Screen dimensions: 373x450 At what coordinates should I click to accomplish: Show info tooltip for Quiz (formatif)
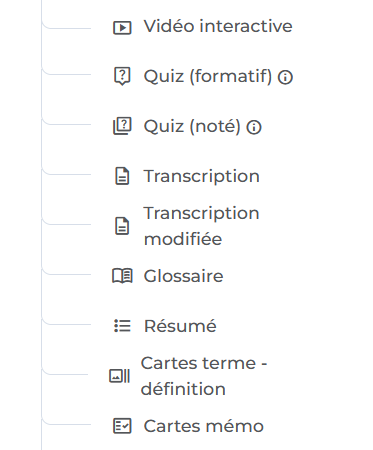click(285, 78)
